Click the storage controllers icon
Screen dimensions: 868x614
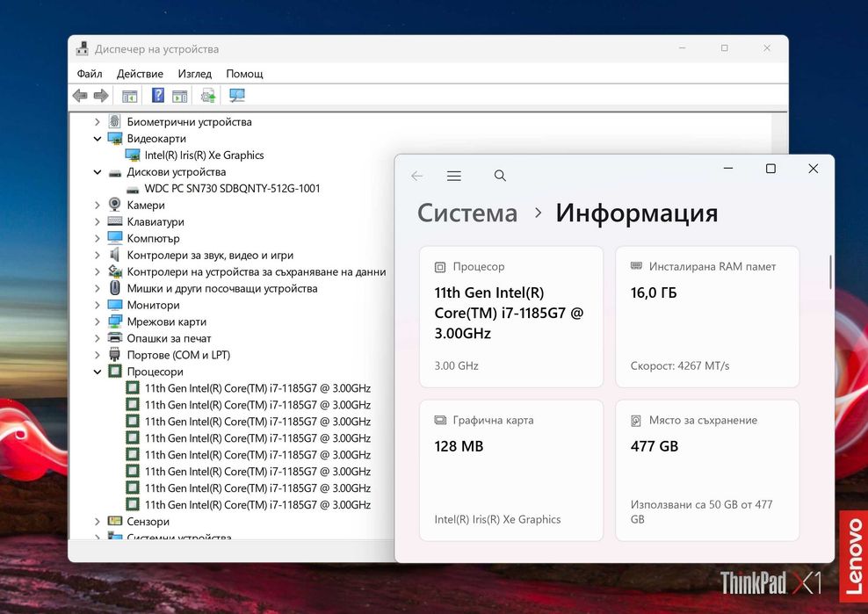(114, 271)
